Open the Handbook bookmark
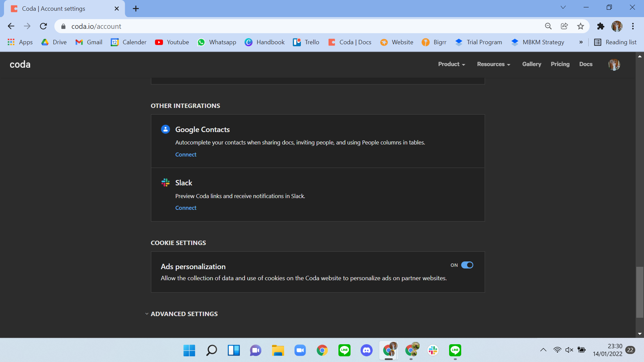Screen dimensions: 644x362 (264, 42)
